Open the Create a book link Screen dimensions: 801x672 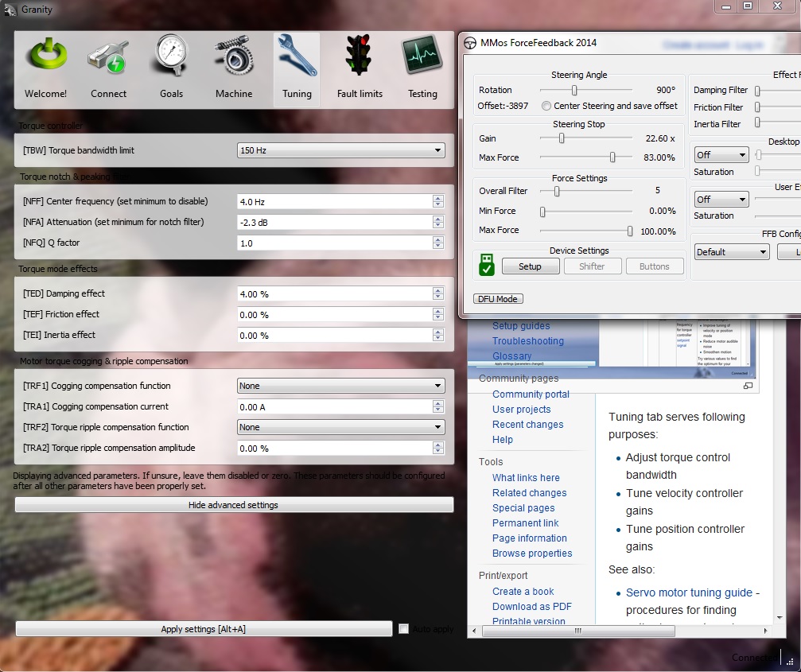point(523,592)
